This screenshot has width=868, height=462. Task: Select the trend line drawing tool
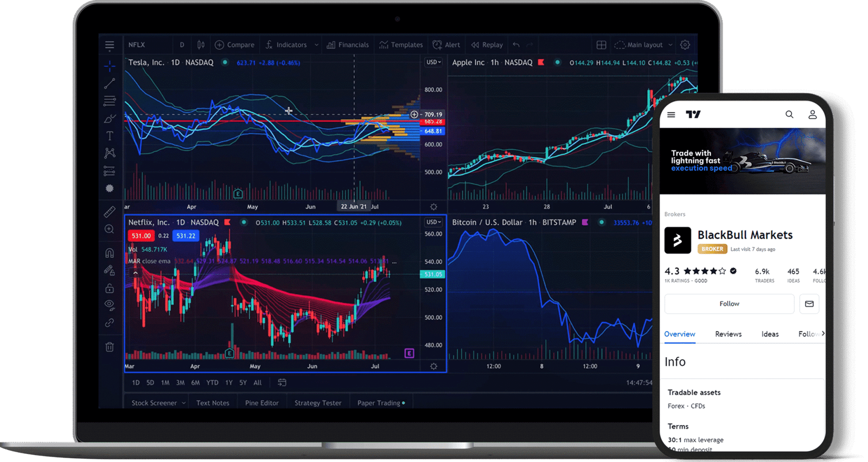[110, 84]
